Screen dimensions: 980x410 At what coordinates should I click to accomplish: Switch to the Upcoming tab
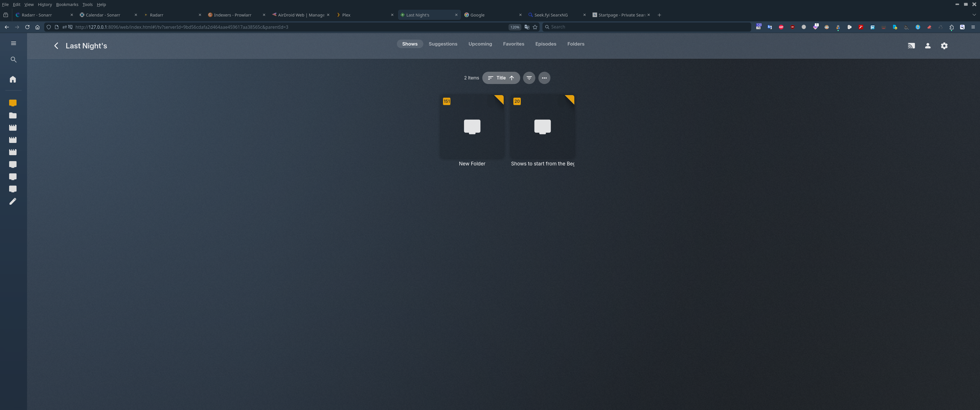480,44
